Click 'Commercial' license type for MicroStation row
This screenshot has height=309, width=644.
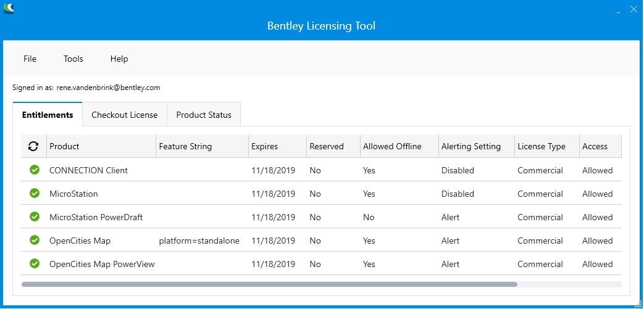pyautogui.click(x=540, y=194)
